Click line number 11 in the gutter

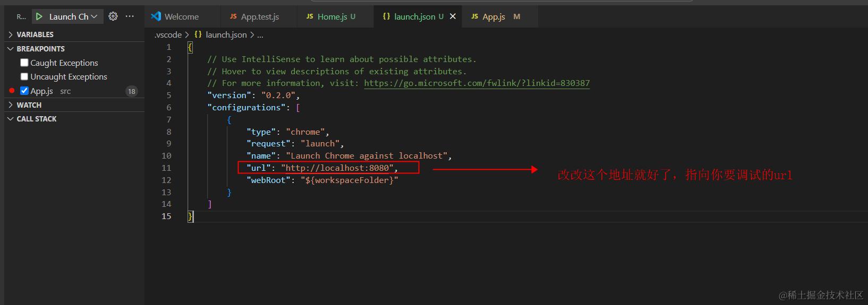point(166,168)
